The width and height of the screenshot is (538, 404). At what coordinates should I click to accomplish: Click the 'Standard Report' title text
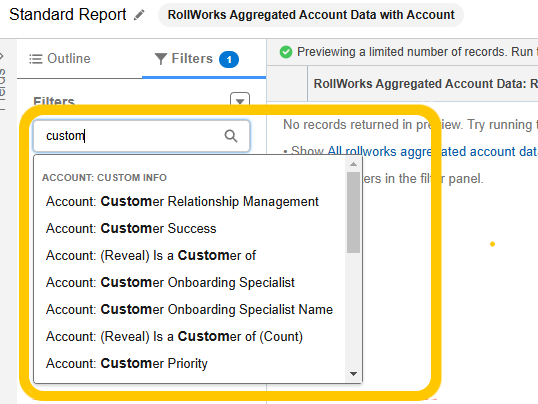point(68,15)
